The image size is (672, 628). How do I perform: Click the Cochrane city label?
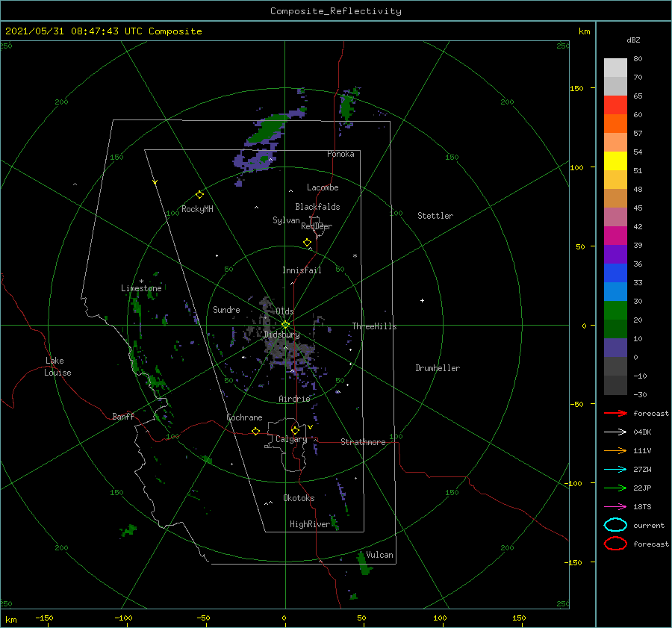[244, 417]
